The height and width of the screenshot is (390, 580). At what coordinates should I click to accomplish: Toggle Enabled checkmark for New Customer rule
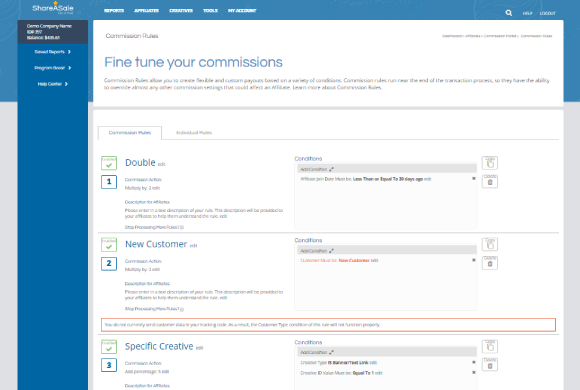(x=109, y=245)
